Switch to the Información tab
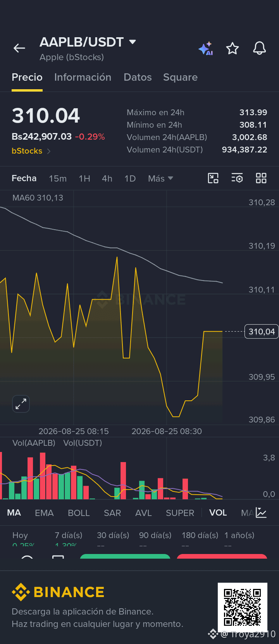The width and height of the screenshot is (279, 644). tap(83, 77)
